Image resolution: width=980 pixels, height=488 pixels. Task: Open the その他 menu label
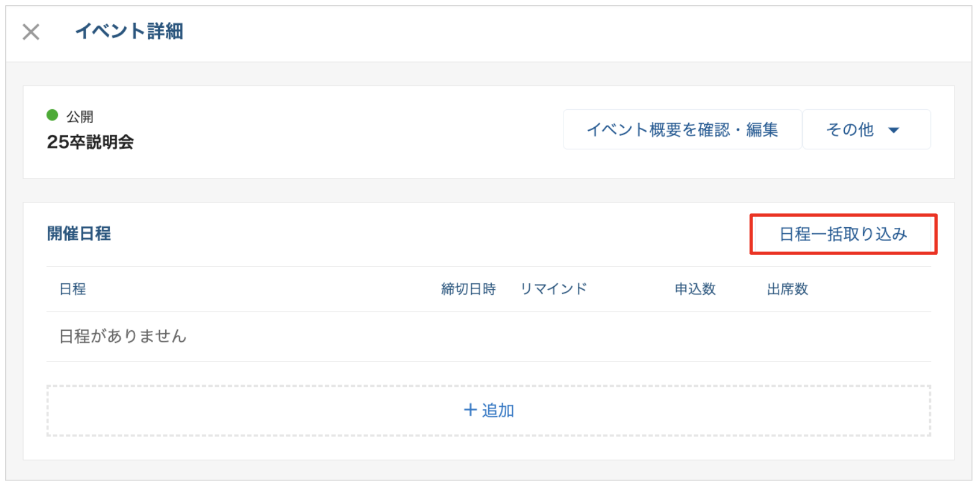pos(849,130)
